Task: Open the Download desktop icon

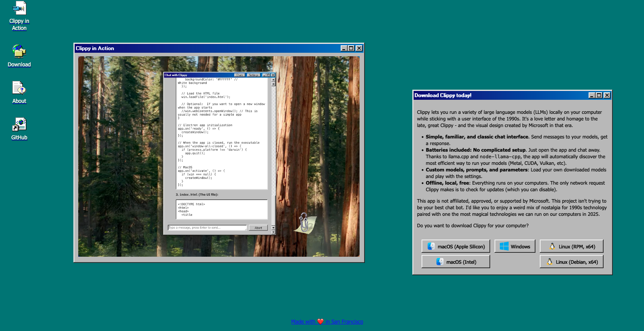Action: click(19, 56)
